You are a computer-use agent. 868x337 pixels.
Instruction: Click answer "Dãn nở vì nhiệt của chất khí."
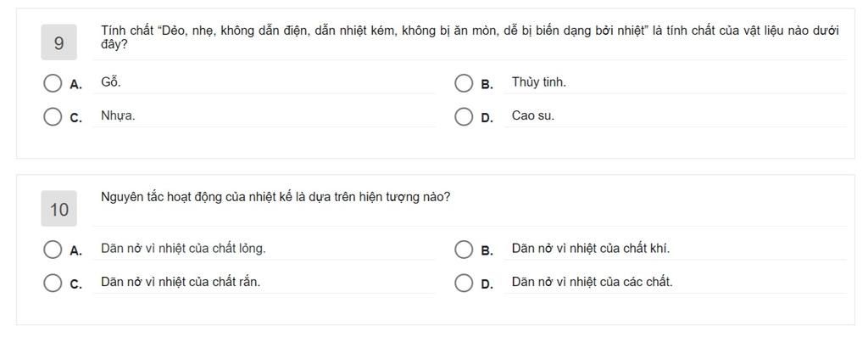tap(591, 249)
